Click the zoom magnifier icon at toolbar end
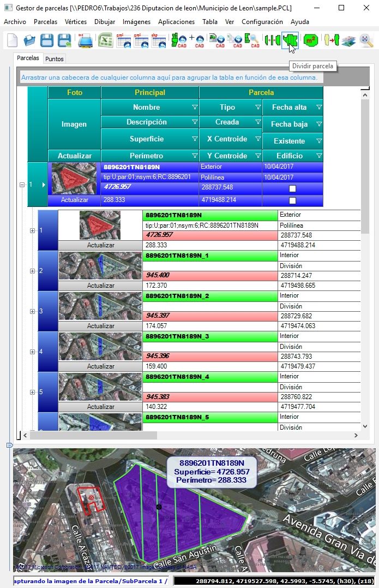This screenshot has width=379, height=588. (366, 40)
